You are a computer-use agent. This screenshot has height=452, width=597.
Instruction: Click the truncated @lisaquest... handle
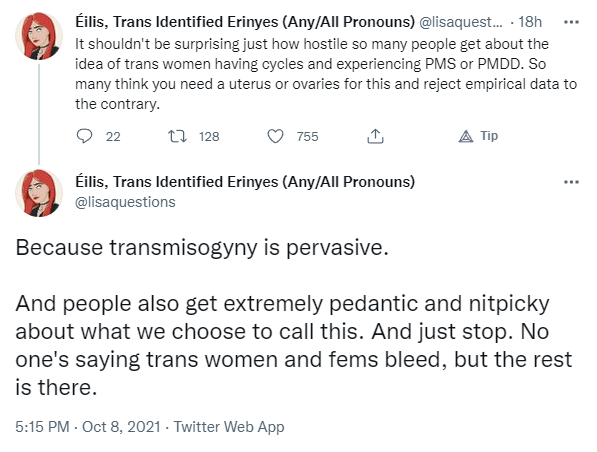[460, 22]
